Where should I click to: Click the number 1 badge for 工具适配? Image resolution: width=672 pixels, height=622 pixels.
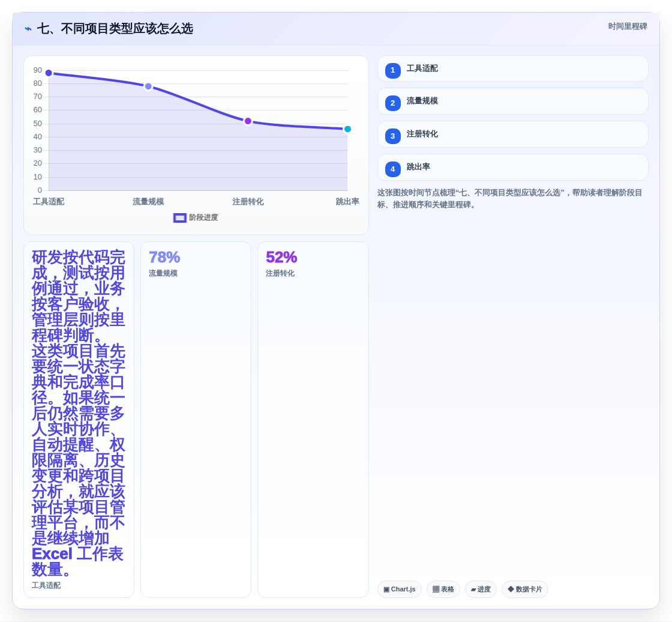pos(392,70)
